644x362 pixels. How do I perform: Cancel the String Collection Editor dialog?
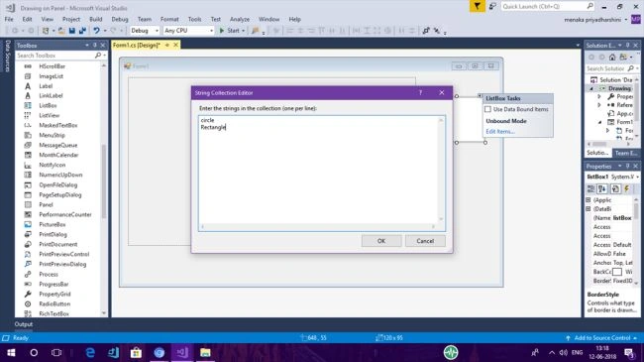coord(425,241)
